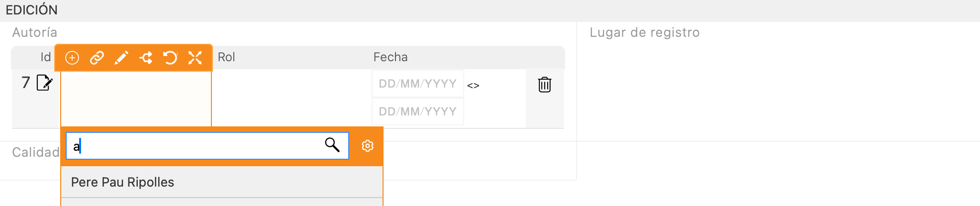
Task: Select the pencil edit icon in orange toolbar
Action: 121,58
